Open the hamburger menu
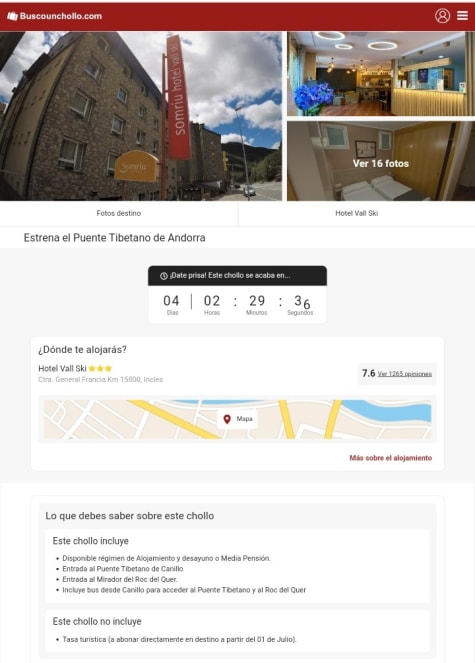Image resolution: width=475 pixels, height=663 pixels. [463, 16]
